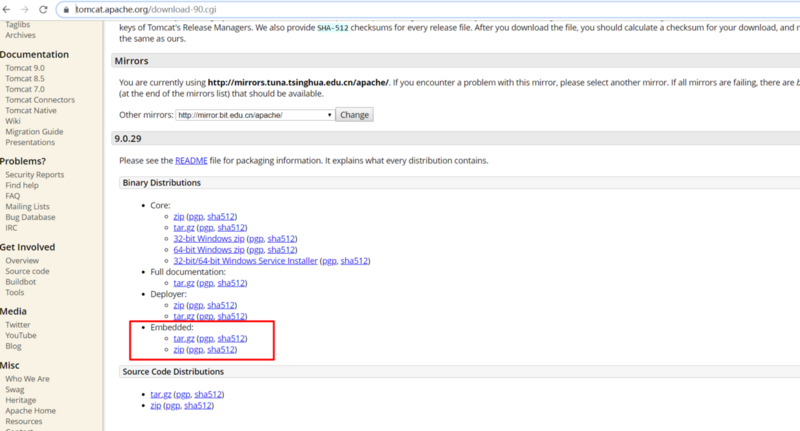Open Overview under Get Involved

coord(22,261)
